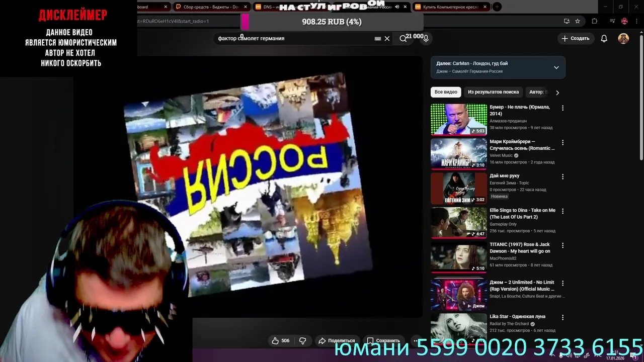Click the Поделиться share button
644x362 pixels.
[x=337, y=340]
